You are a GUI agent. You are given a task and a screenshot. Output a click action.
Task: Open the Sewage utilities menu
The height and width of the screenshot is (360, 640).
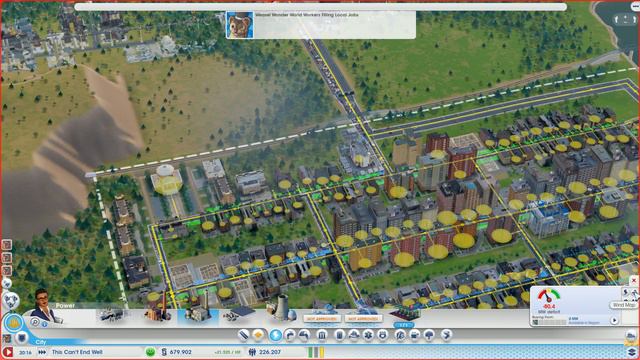304,336
